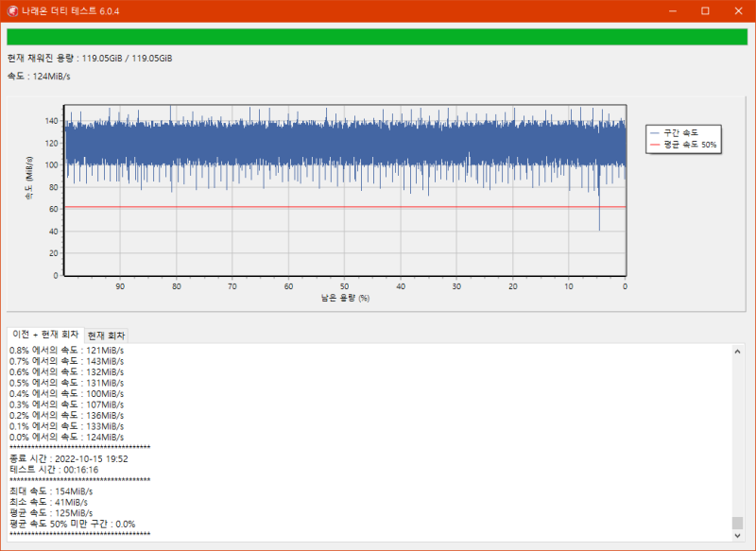756x551 pixels.
Task: Click the '0.2% 에서의 속도 : 136MiB/s' line
Action: pos(66,416)
